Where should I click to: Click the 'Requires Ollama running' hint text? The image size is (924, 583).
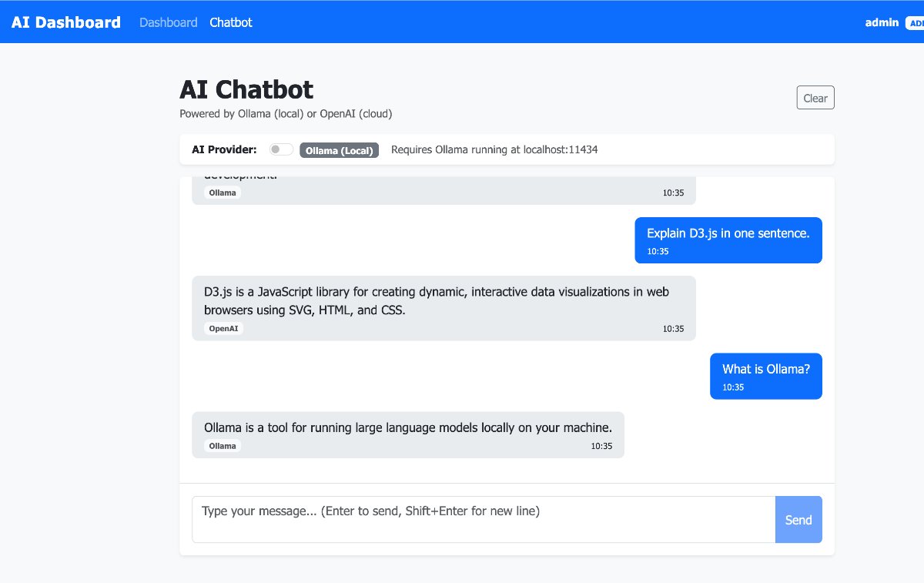pos(494,149)
